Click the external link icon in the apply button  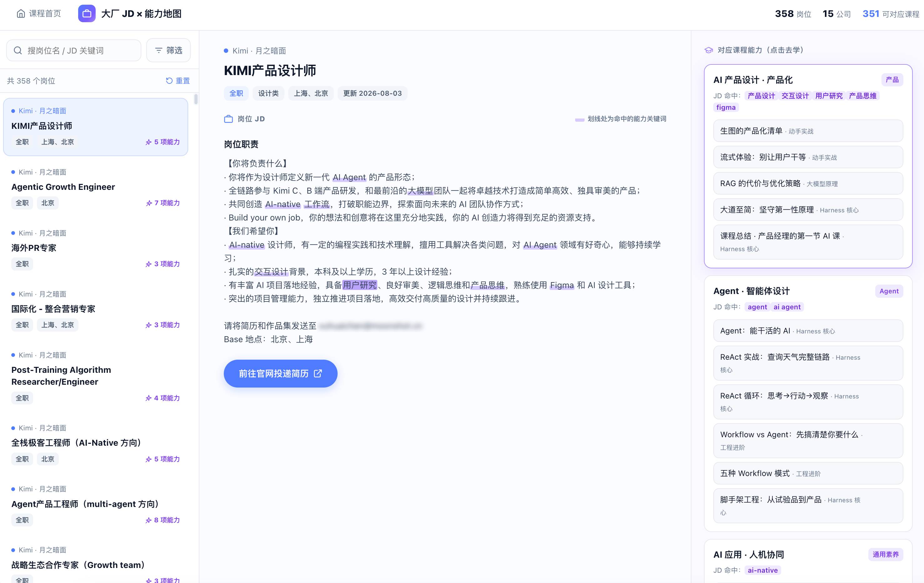click(318, 373)
